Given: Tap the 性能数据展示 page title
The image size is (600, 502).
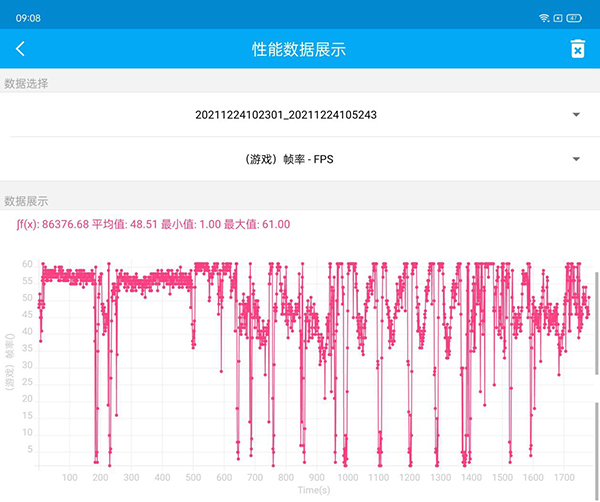Looking at the screenshot, I should click(299, 49).
